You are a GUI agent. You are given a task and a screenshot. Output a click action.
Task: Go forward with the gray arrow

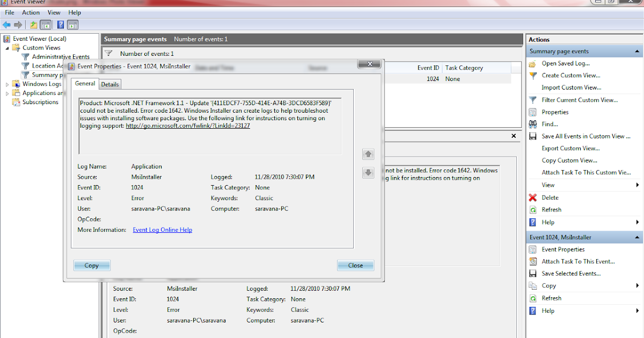coord(18,25)
